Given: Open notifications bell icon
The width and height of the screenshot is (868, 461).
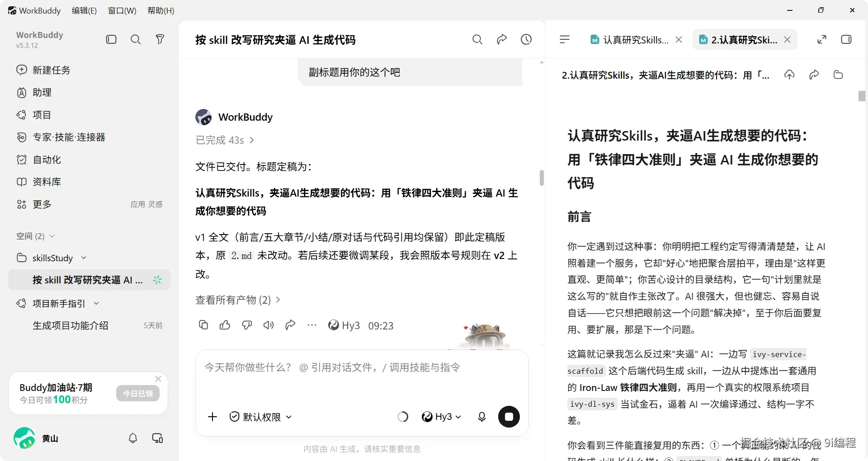Looking at the screenshot, I should [133, 438].
